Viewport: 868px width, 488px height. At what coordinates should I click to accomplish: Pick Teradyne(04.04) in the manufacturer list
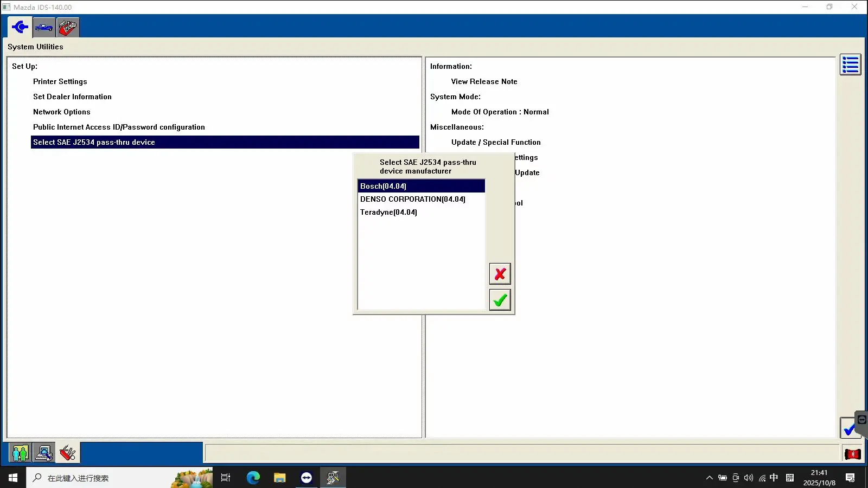click(x=388, y=212)
